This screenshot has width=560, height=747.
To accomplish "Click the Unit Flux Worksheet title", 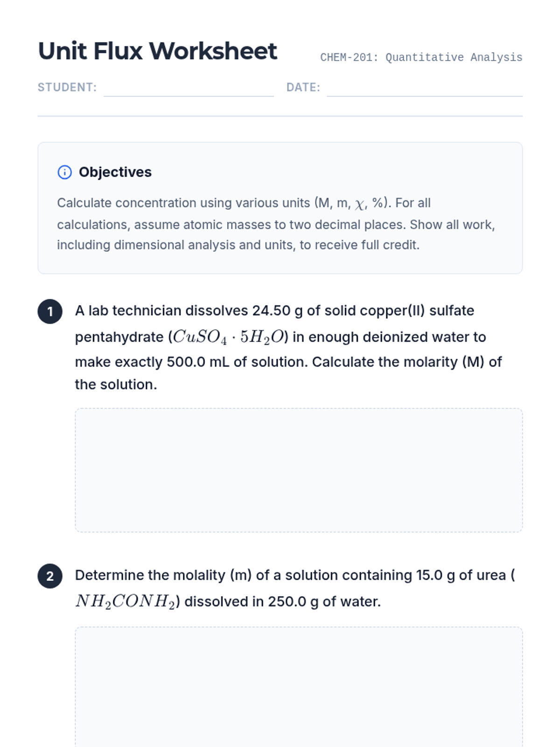I will click(157, 51).
